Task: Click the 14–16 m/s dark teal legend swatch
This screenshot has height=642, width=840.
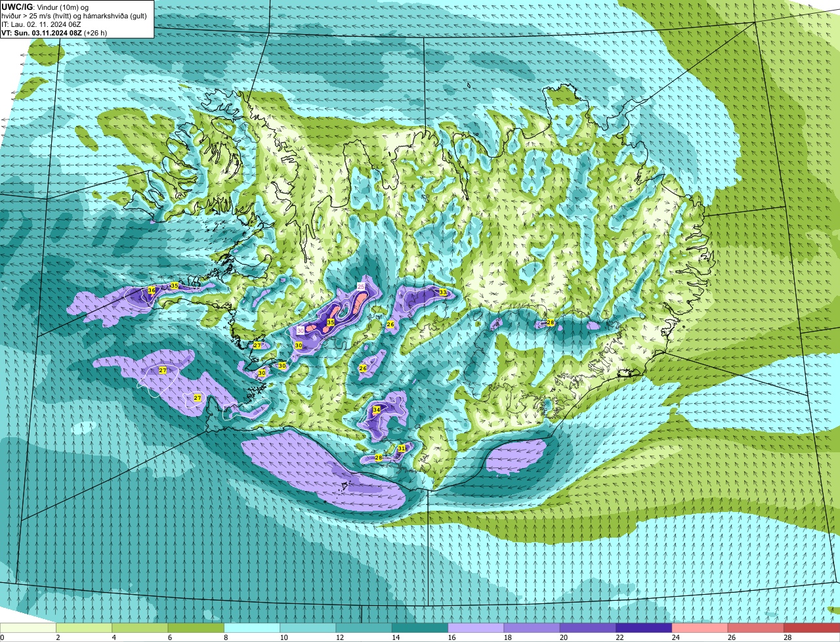Action: click(420, 628)
